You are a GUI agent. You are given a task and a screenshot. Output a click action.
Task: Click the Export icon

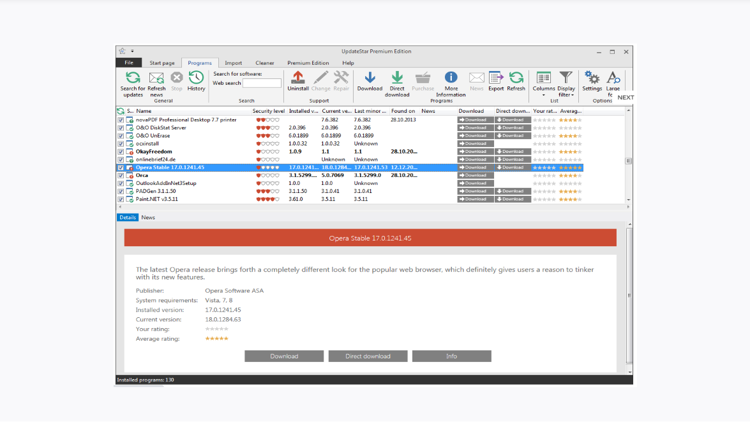(496, 78)
